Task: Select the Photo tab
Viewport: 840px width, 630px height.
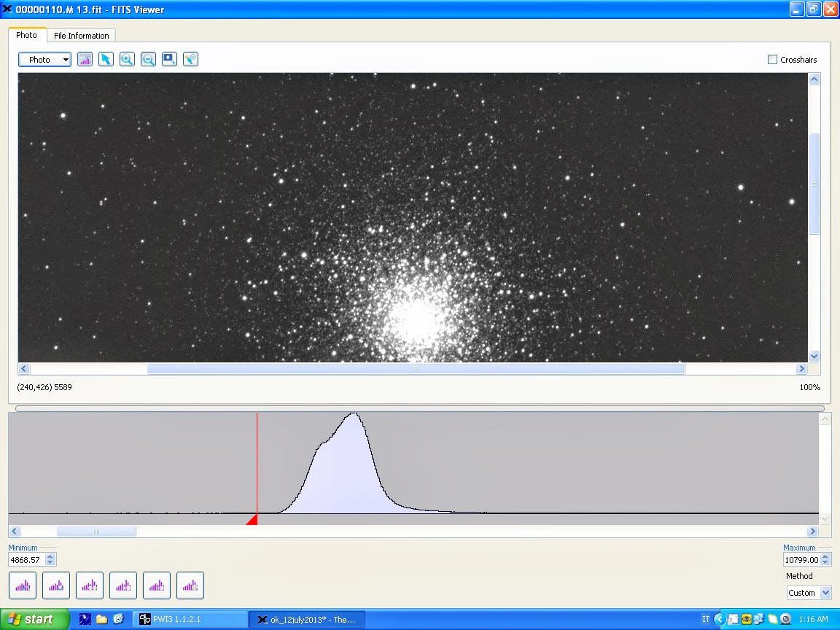Action: (x=26, y=35)
